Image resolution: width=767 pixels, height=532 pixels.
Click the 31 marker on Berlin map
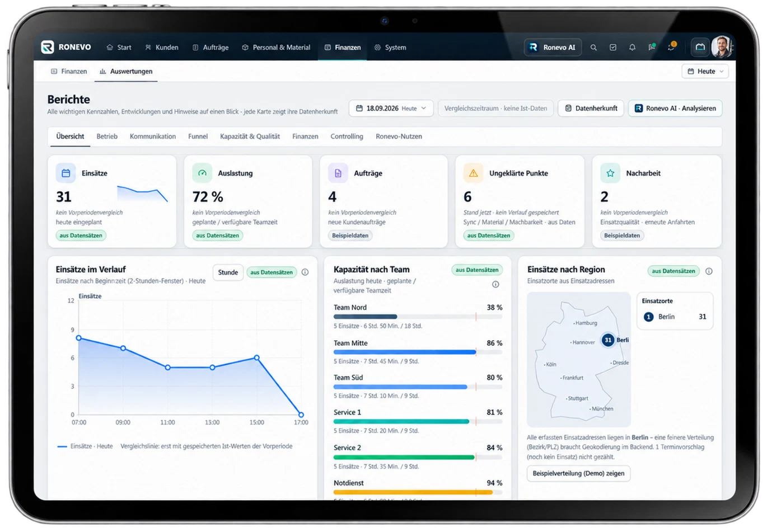coord(608,340)
